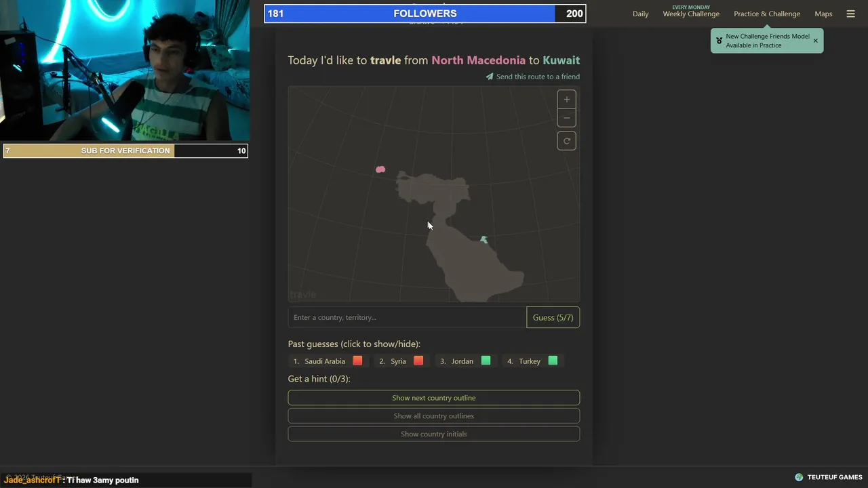Zoom in on the map
The width and height of the screenshot is (868, 488).
(x=567, y=100)
